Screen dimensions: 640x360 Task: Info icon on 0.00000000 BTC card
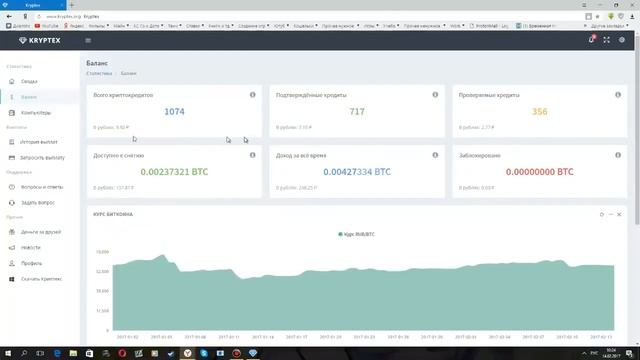618,155
